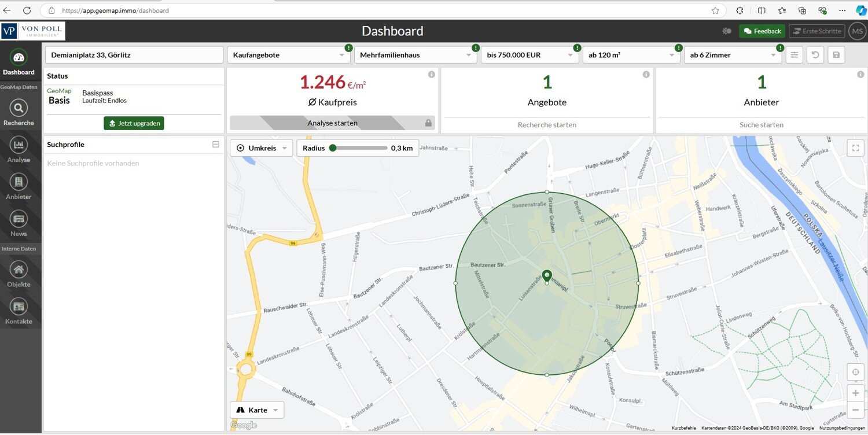Click the Radius slider track
This screenshot has height=435, width=868.
[360, 148]
